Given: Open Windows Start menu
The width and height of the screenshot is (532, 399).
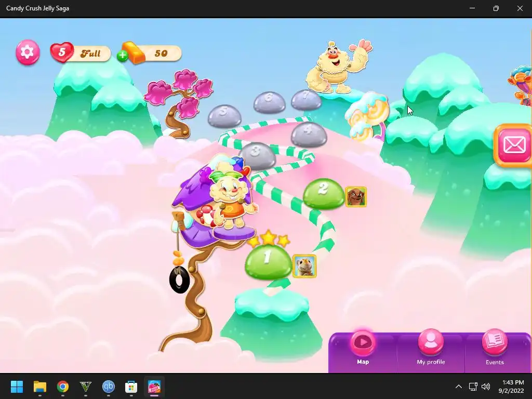Looking at the screenshot, I should pos(17,387).
